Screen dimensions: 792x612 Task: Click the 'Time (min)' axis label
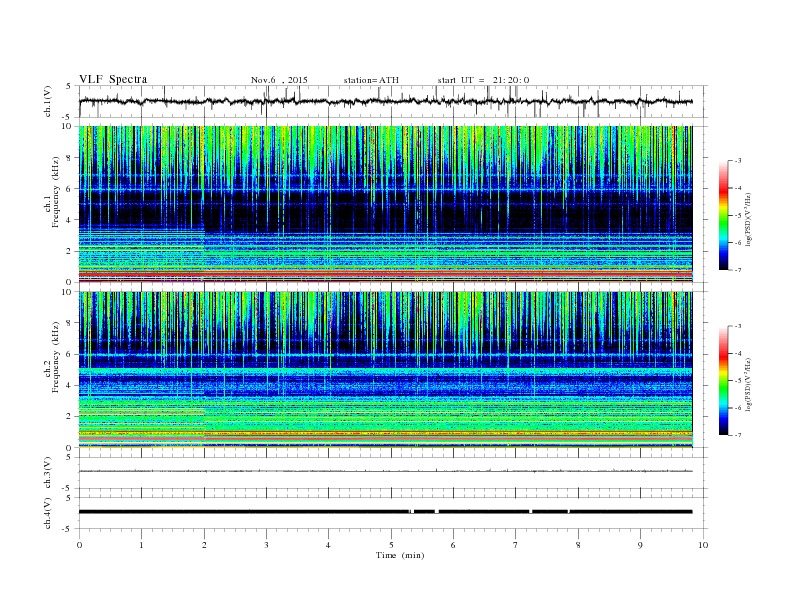[400, 555]
